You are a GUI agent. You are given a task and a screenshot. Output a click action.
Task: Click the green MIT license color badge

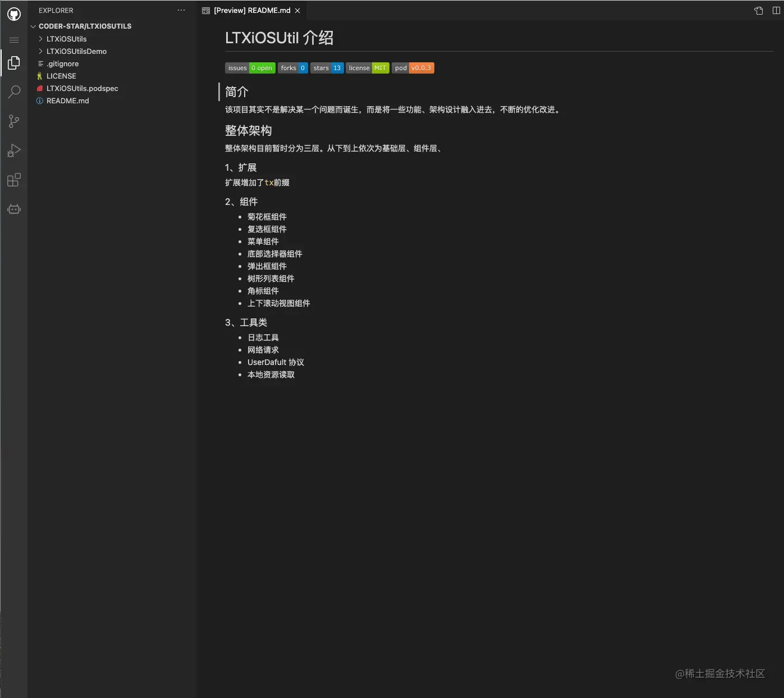pyautogui.click(x=380, y=68)
